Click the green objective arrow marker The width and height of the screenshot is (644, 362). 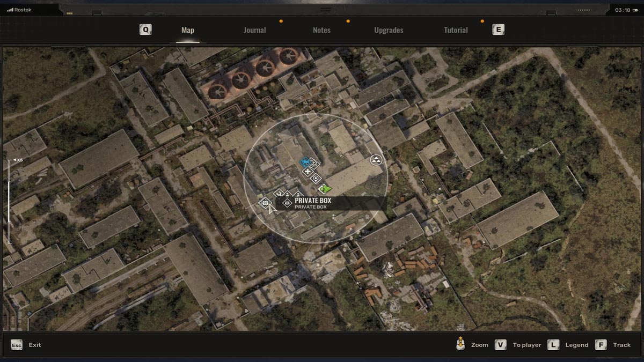[x=325, y=189]
